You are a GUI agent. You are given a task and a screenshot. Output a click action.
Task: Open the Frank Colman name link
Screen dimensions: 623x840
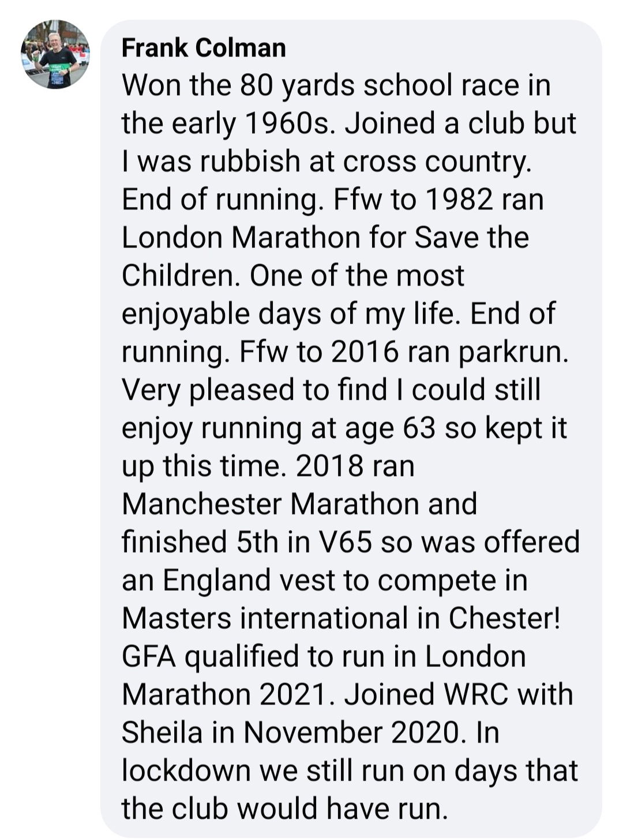click(x=204, y=48)
